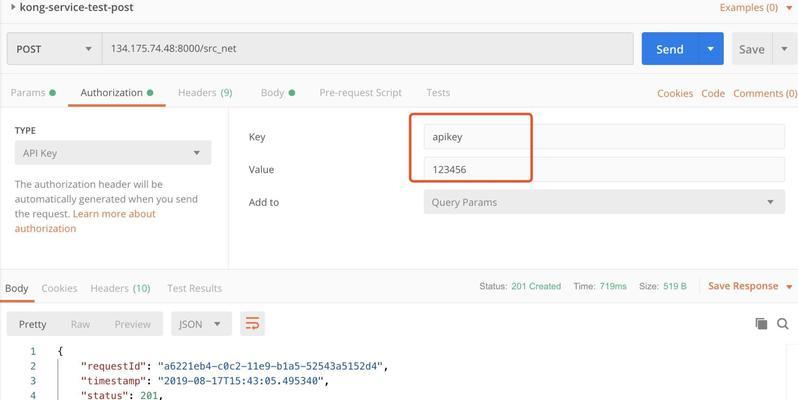Open the JSON format dropdown
Screen dimensions: 798x400
(x=201, y=324)
